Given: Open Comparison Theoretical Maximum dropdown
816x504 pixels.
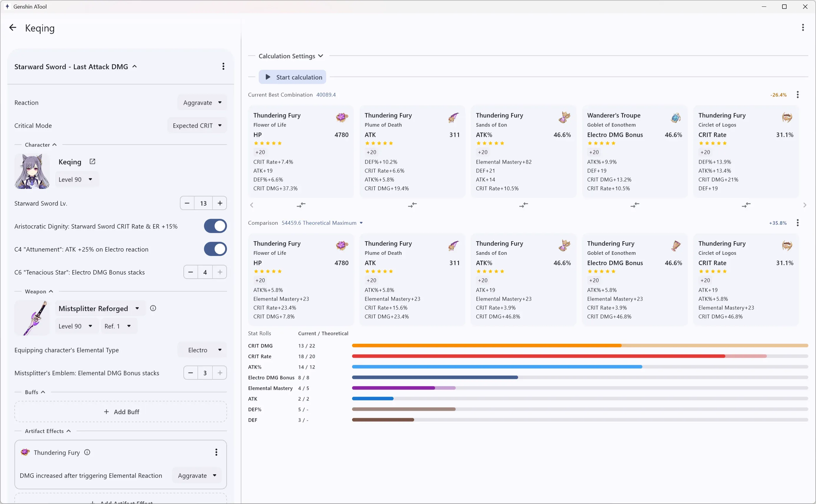Looking at the screenshot, I should pos(322,223).
